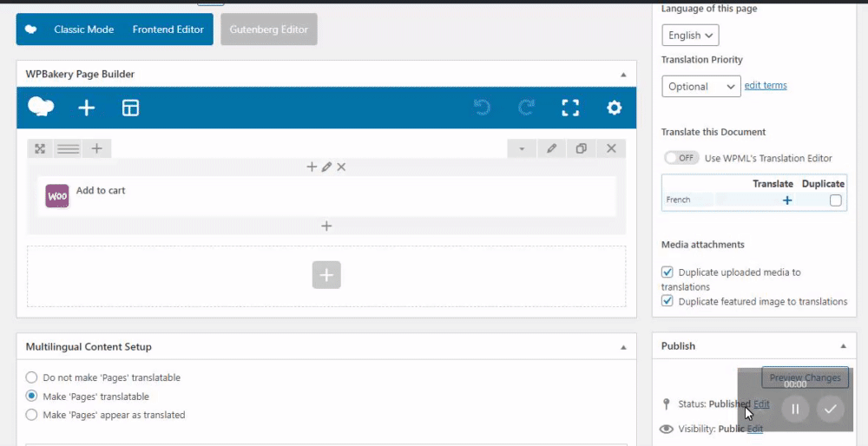Screen dimensions: 868x446
Task: Enter fullscreen mode in WPBakery
Action: 570,108
